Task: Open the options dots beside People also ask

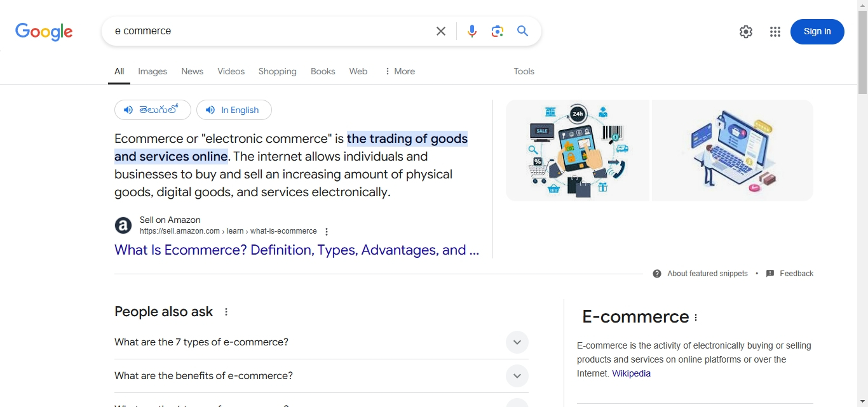Action: click(226, 312)
